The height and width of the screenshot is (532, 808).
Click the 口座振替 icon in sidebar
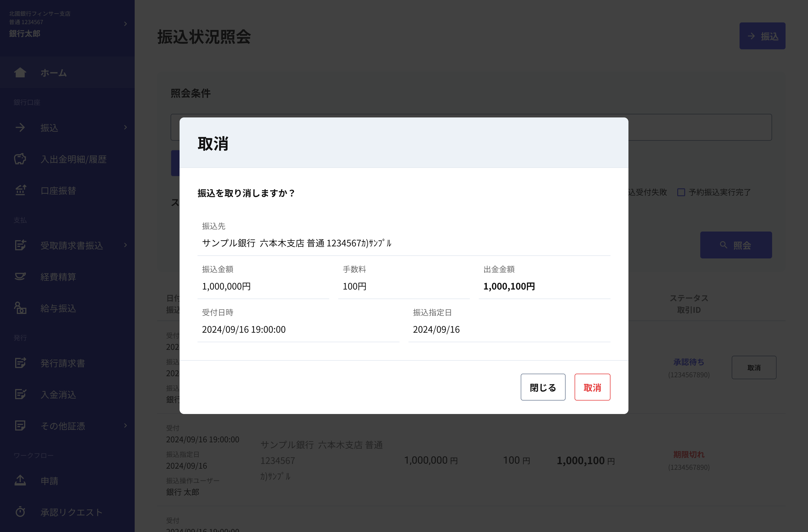(x=20, y=190)
